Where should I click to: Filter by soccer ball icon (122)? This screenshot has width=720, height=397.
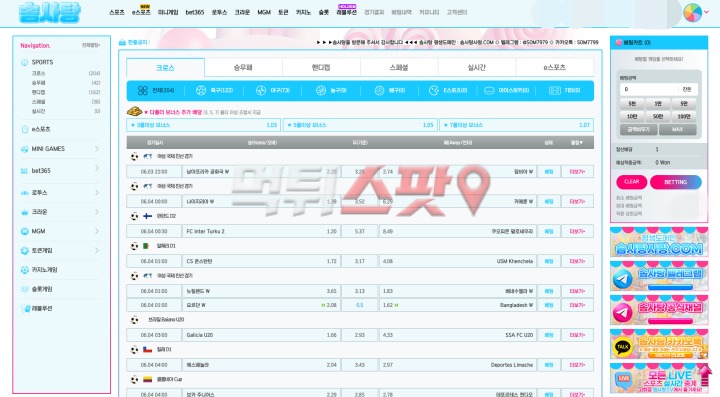(x=201, y=91)
